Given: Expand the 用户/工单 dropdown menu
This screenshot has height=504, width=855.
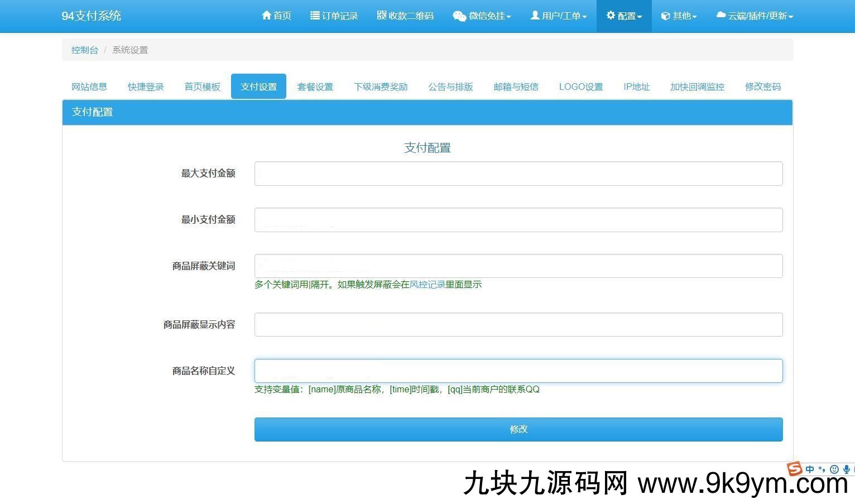Looking at the screenshot, I should click(558, 16).
